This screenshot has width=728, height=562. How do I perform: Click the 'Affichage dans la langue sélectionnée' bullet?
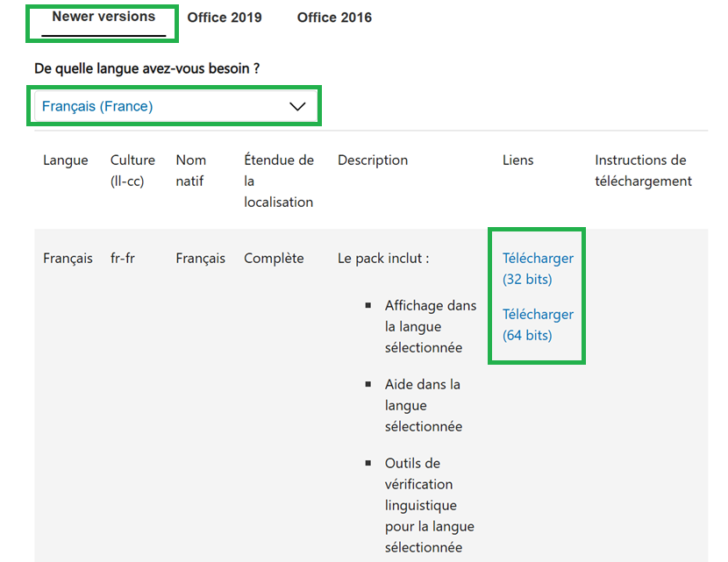click(x=430, y=326)
